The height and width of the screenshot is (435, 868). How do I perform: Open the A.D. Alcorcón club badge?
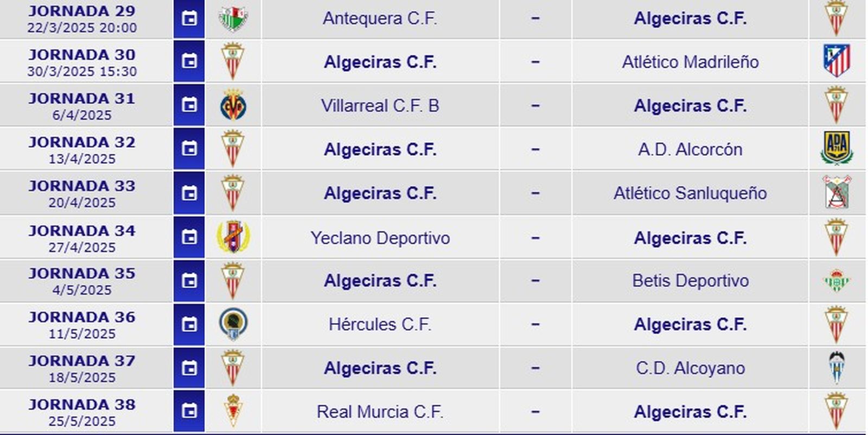(x=837, y=149)
